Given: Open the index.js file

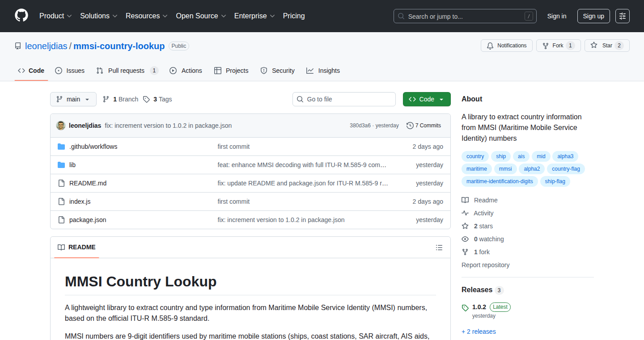Looking at the screenshot, I should click(80, 201).
